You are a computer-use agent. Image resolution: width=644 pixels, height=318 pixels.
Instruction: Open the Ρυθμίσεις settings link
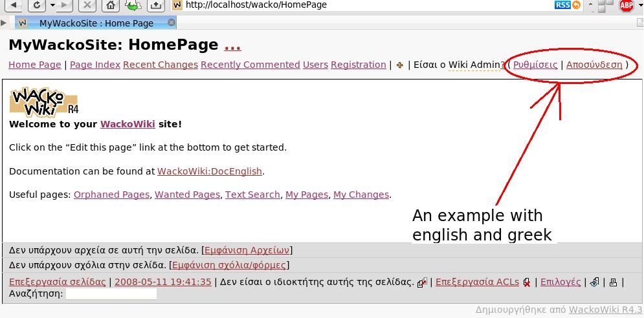pyautogui.click(x=535, y=65)
